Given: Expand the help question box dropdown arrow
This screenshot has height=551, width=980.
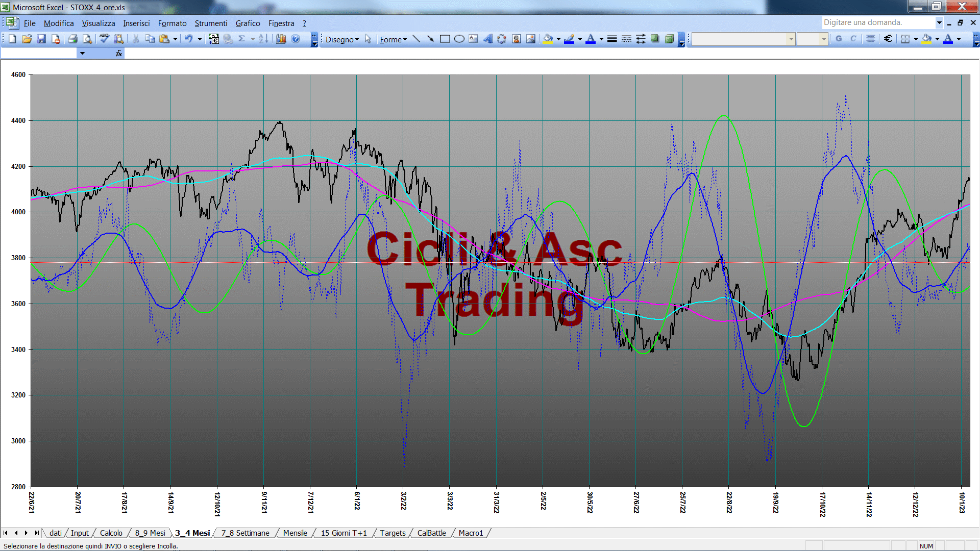Looking at the screenshot, I should [x=939, y=22].
